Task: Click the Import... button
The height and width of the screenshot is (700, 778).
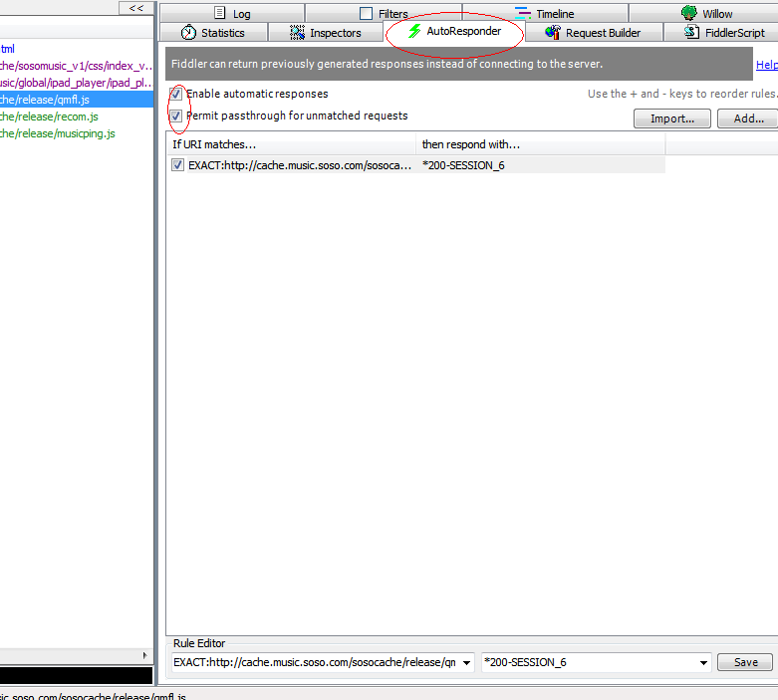Action: (671, 118)
